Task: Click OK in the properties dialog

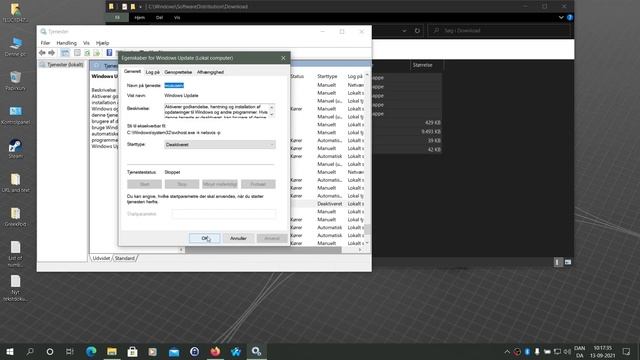Action: click(205, 238)
